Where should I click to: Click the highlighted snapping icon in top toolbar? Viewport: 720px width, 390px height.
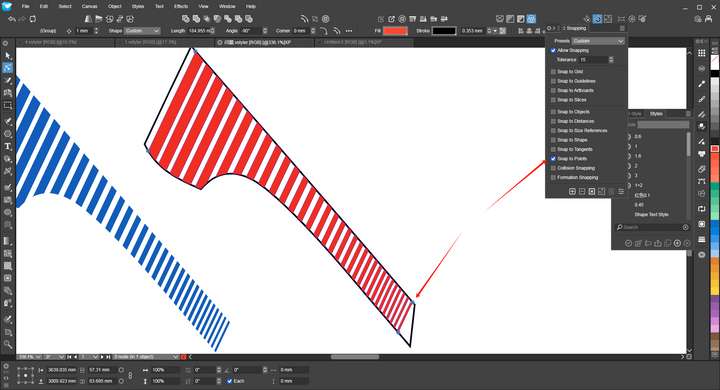[597, 19]
